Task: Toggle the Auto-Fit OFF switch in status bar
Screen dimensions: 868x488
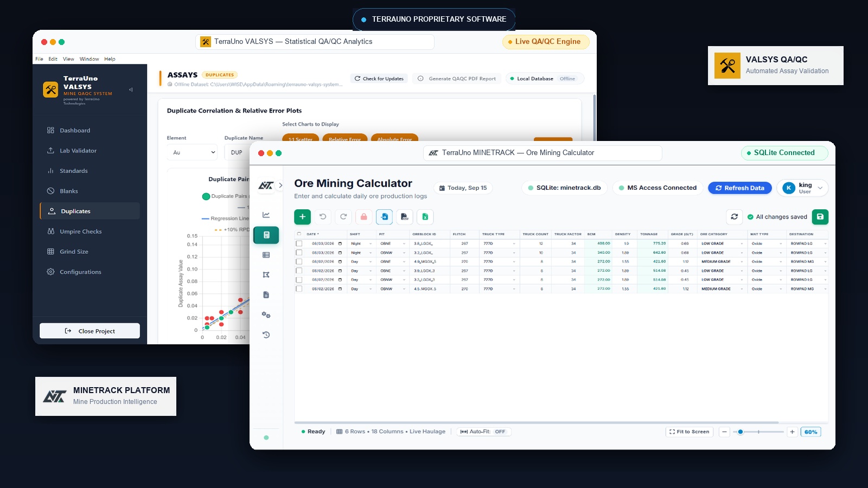Action: 483,432
